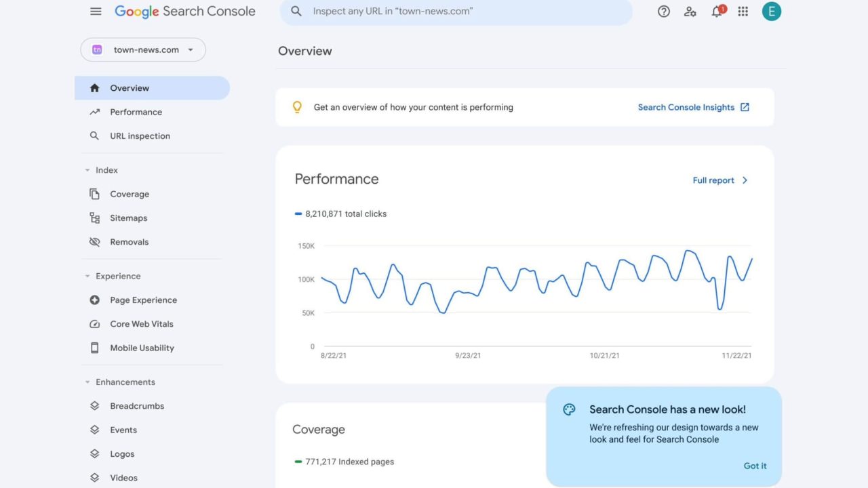Click the 8,210,871 total clicks legend
Image resolution: width=868 pixels, height=488 pixels.
[x=340, y=213]
